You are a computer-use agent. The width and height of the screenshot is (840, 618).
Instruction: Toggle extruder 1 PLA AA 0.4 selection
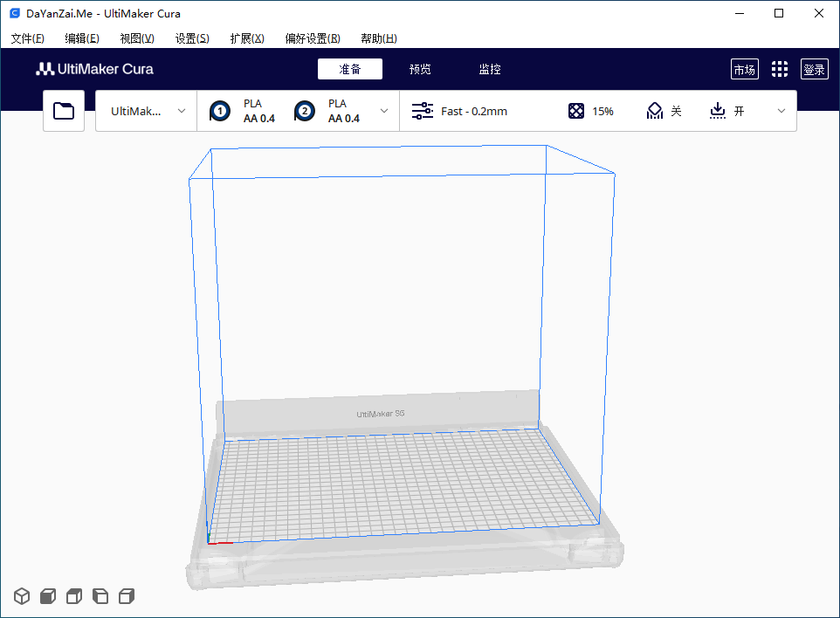point(242,111)
